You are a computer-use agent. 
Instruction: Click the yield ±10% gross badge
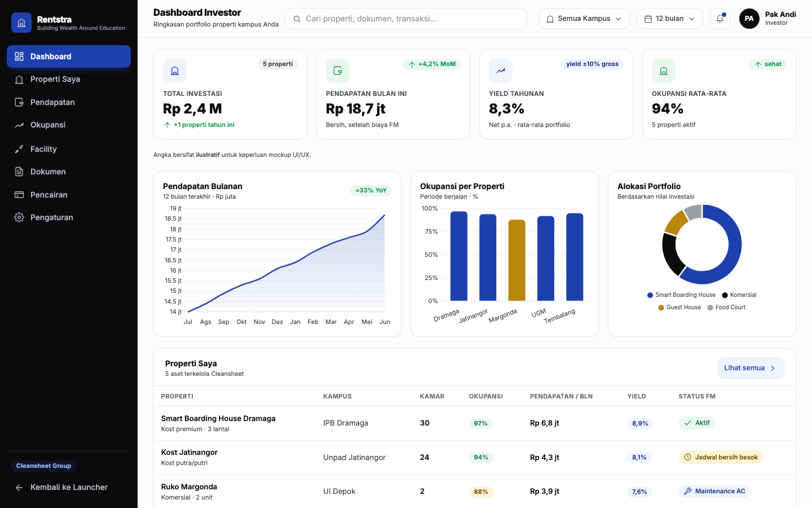click(593, 64)
